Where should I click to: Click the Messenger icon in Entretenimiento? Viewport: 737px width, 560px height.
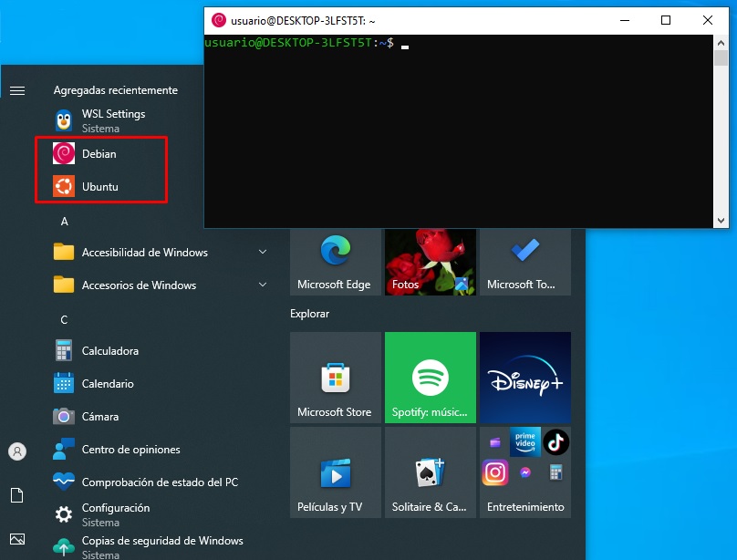(525, 472)
